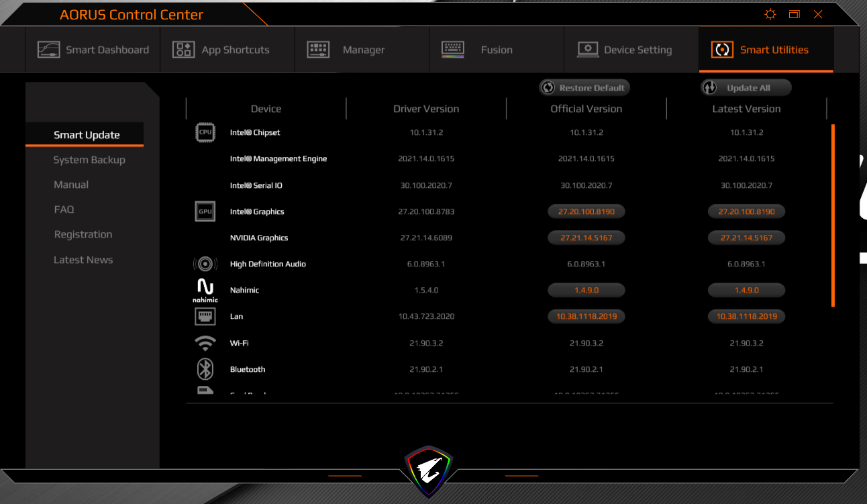This screenshot has height=504, width=867.
Task: Install Nahimic official version 1.4.9.0
Action: click(586, 290)
